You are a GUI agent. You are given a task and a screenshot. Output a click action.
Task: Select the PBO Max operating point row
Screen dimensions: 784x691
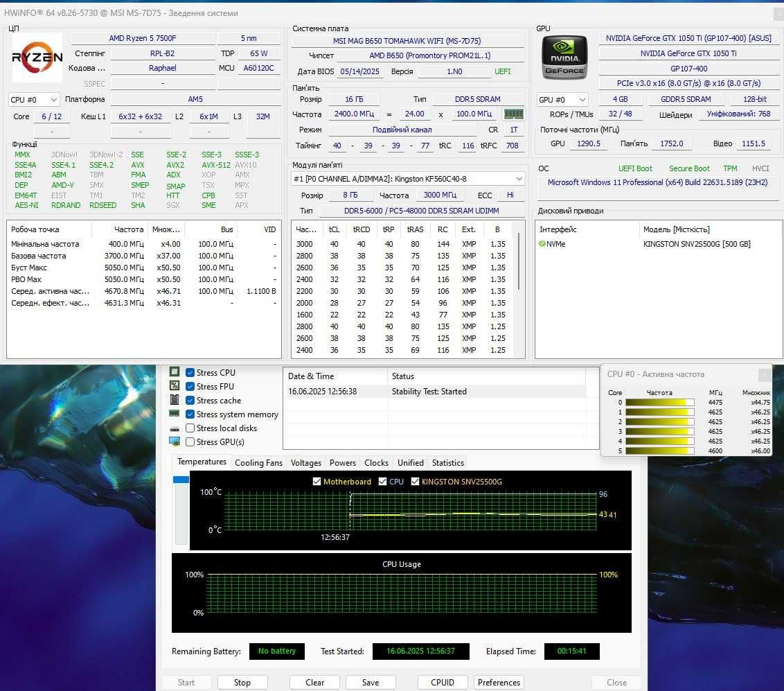[x=143, y=279]
